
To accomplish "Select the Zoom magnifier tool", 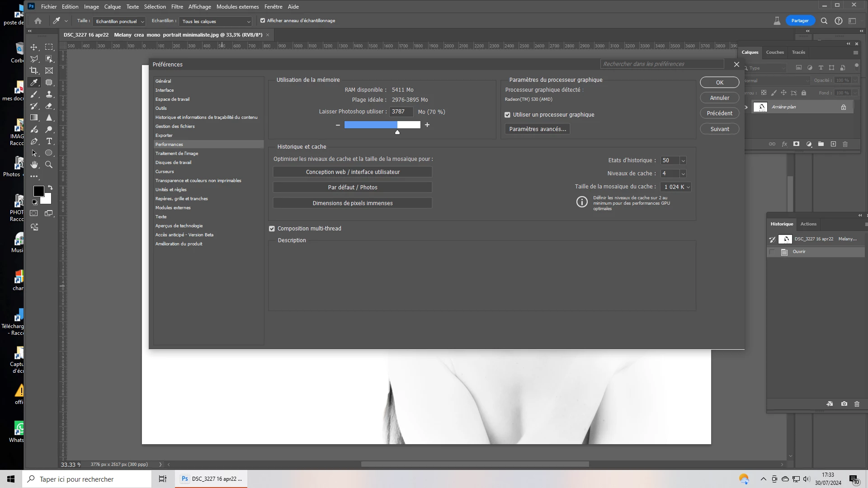I will (49, 165).
